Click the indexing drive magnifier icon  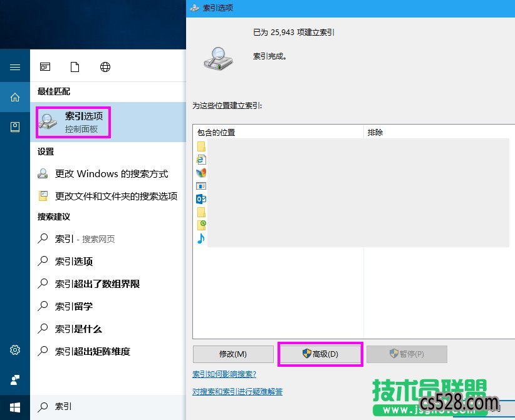click(218, 58)
